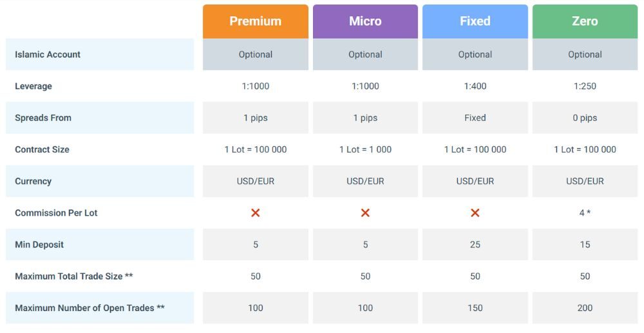Select the Premium account header
Image resolution: width=644 pixels, height=333 pixels.
256,21
